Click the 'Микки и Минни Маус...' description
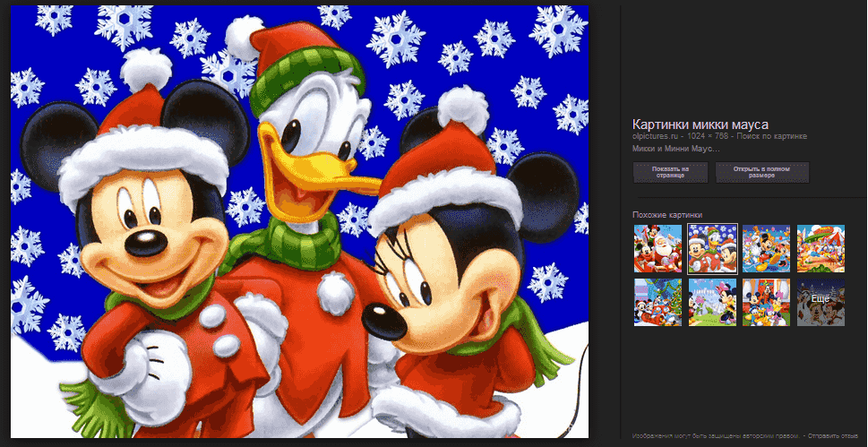868x447 pixels. click(x=676, y=149)
